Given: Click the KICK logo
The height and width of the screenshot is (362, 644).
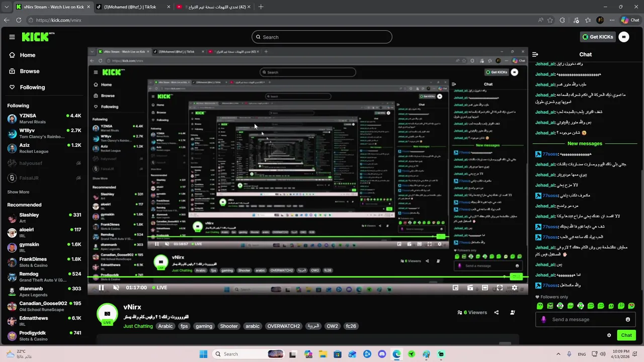Looking at the screenshot, I should 38,37.
